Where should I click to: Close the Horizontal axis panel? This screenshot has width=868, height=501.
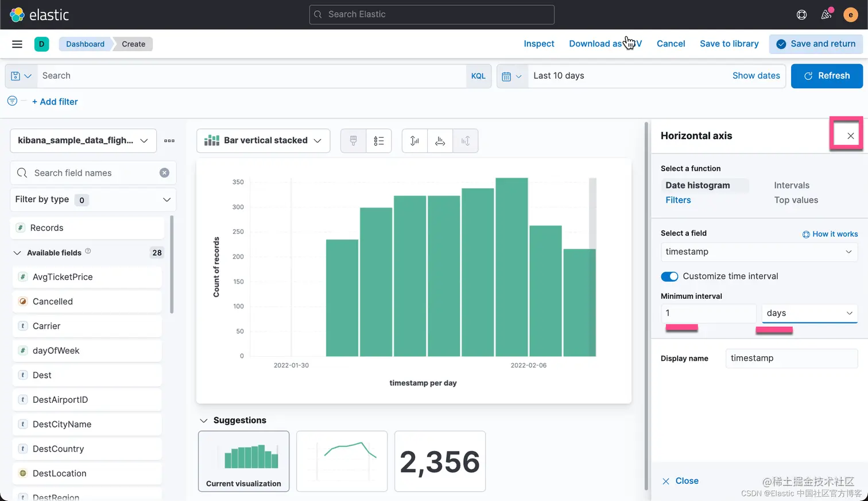[x=850, y=136]
